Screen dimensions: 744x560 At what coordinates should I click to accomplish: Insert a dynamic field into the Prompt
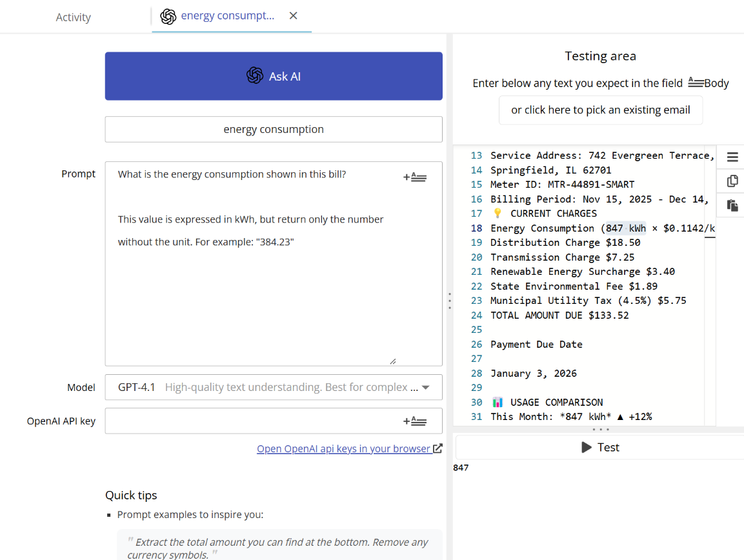[415, 176]
